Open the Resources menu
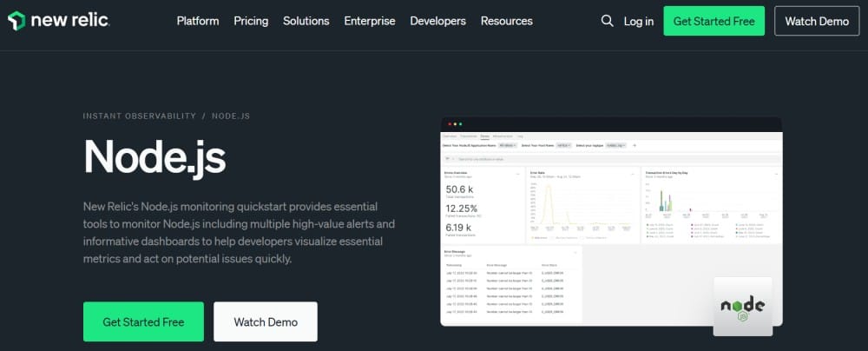Image resolution: width=868 pixels, height=351 pixels. pyautogui.click(x=507, y=21)
